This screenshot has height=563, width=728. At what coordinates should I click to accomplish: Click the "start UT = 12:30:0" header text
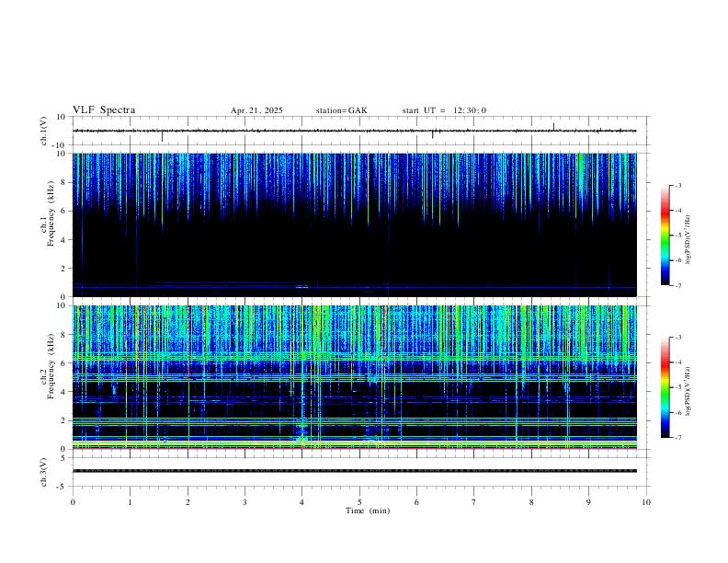point(444,110)
